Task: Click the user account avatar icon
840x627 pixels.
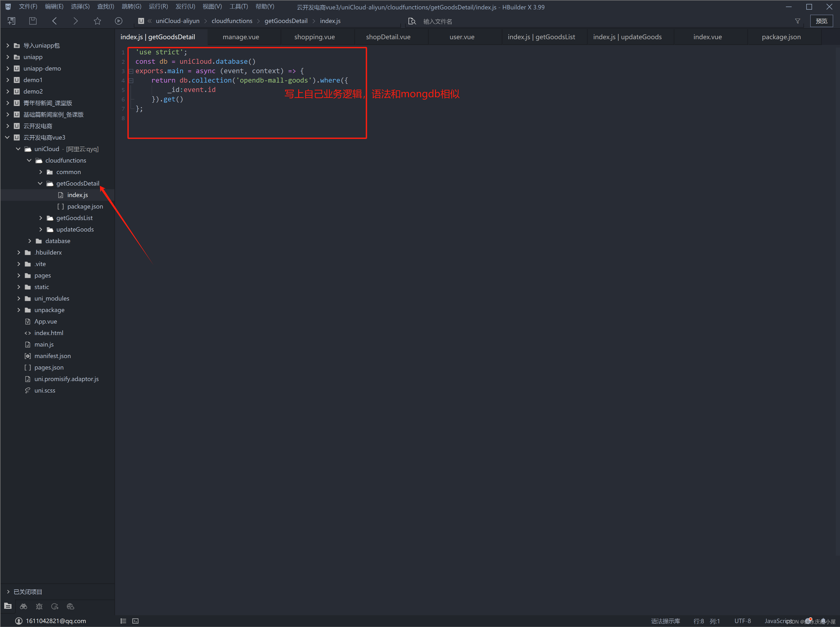Action: [19, 621]
